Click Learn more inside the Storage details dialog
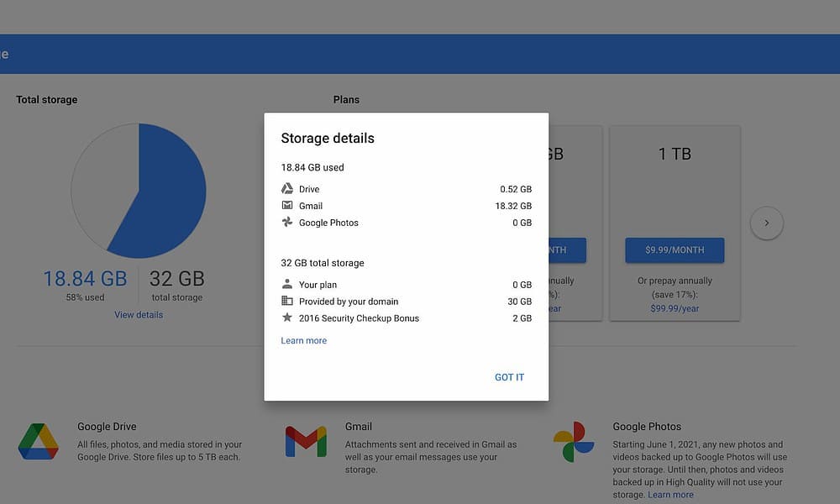Screen dimensions: 840x504 click(x=303, y=339)
